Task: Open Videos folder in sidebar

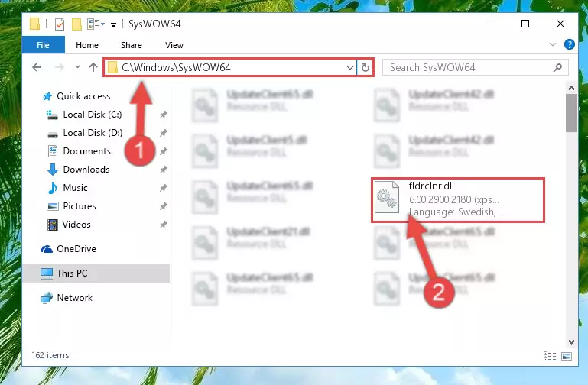Action: pyautogui.click(x=76, y=225)
